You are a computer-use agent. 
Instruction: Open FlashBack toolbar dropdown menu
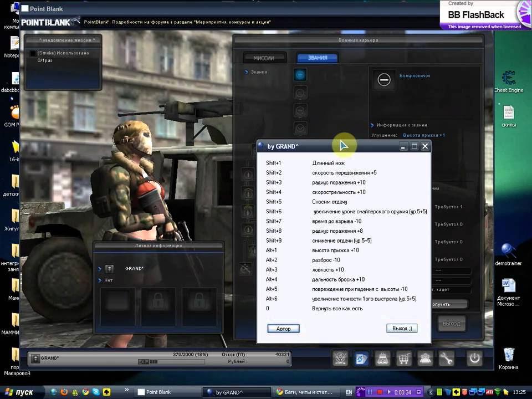(419, 392)
